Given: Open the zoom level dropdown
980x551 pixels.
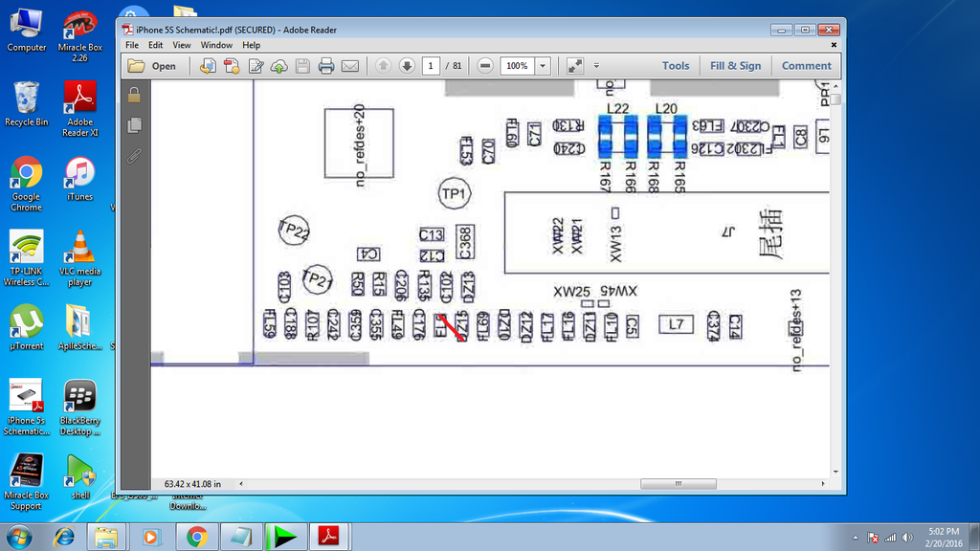Looking at the screenshot, I should pos(543,65).
